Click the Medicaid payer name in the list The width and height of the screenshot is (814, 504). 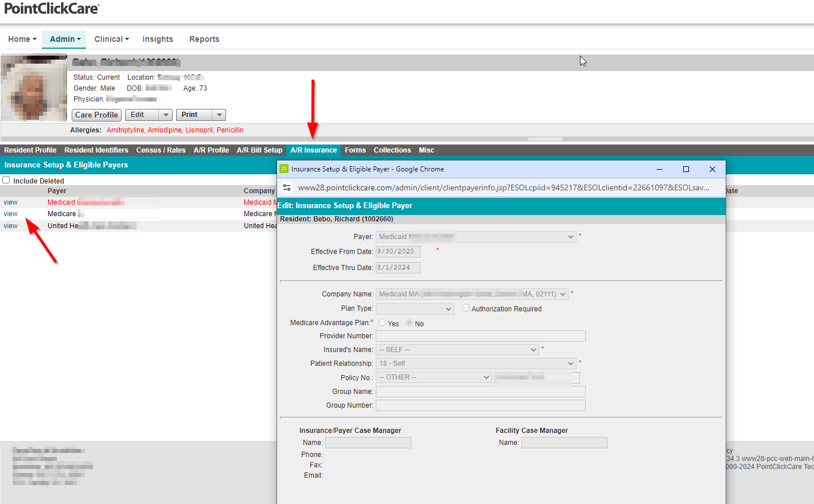(x=85, y=202)
